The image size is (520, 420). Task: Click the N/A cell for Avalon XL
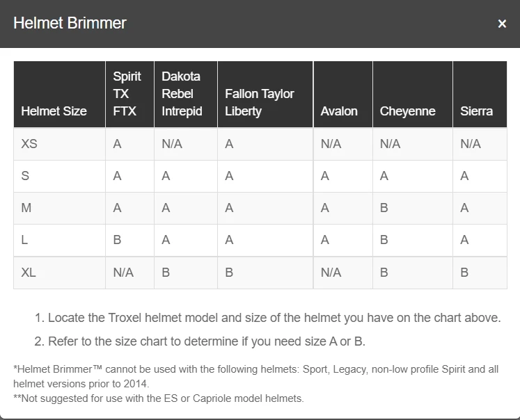tap(331, 273)
